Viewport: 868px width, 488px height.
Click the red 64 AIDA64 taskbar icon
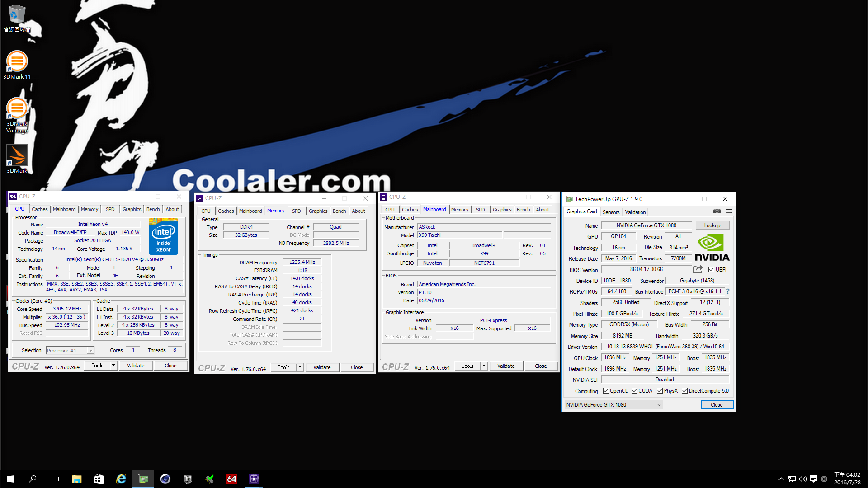[232, 479]
